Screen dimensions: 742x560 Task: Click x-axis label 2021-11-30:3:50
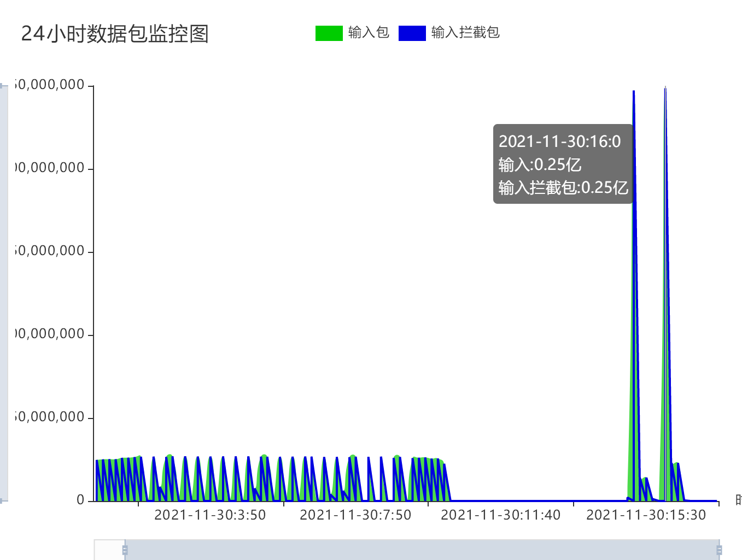point(210,515)
